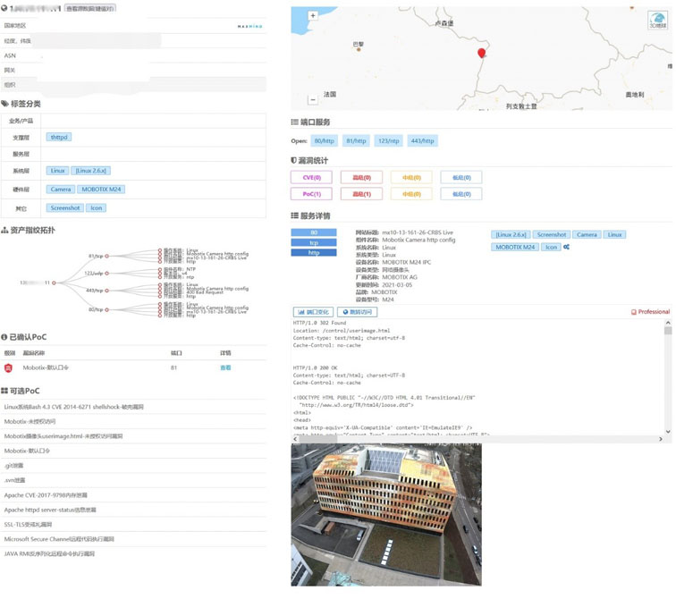
Task: Select Screenshot tag in classification table
Action: [x=65, y=207]
